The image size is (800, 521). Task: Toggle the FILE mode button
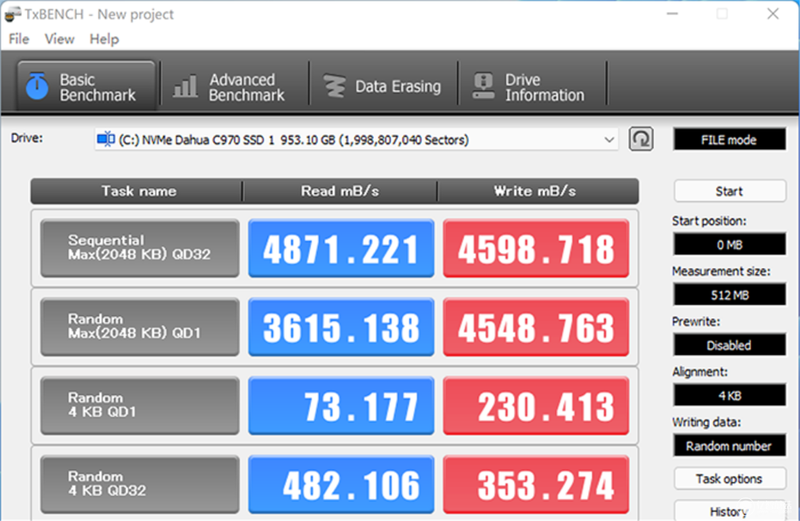tap(729, 139)
